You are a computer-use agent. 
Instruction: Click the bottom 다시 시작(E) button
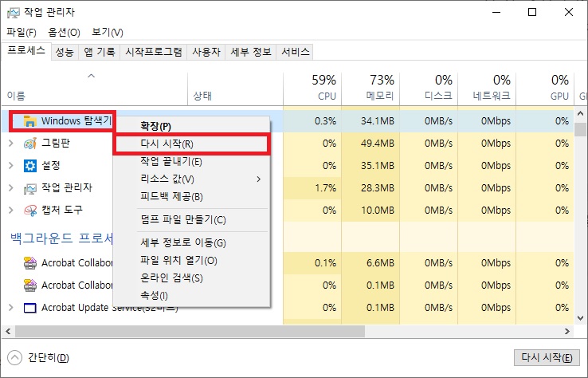coord(547,358)
